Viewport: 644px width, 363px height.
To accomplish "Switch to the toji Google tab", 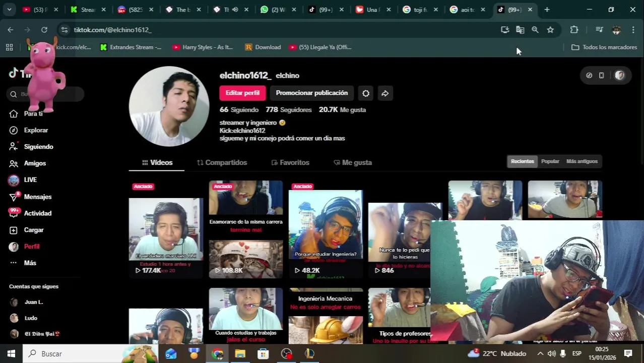I will click(x=420, y=9).
